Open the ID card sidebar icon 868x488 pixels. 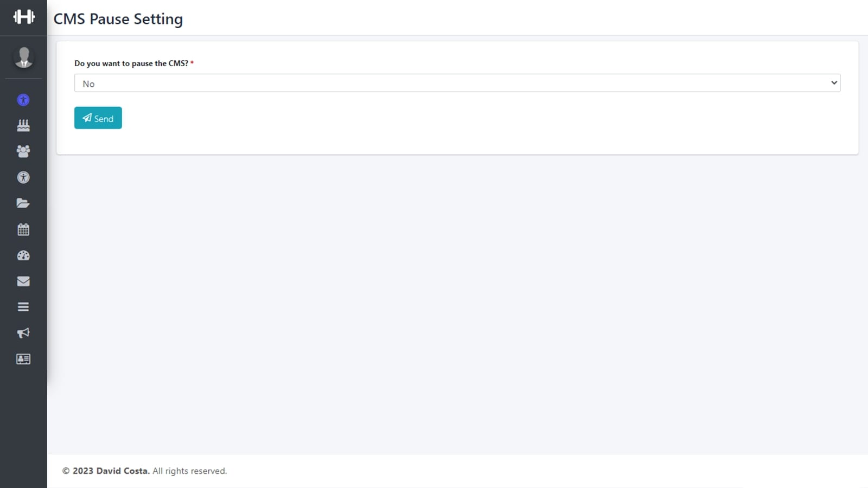point(23,359)
